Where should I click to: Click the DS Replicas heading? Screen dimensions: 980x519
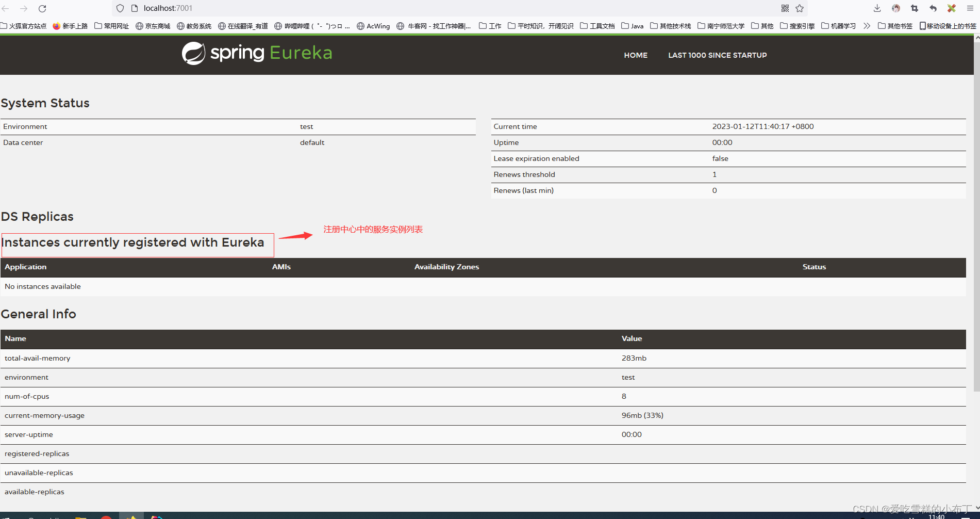click(37, 217)
